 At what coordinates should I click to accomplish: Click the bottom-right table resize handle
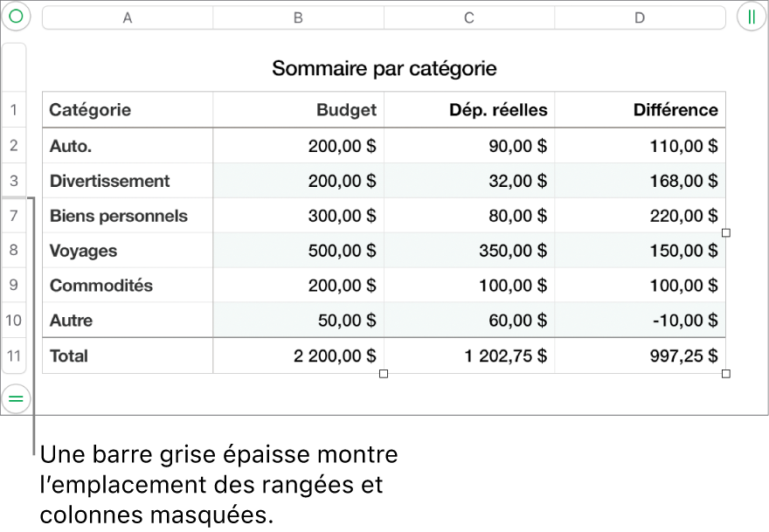point(726,374)
